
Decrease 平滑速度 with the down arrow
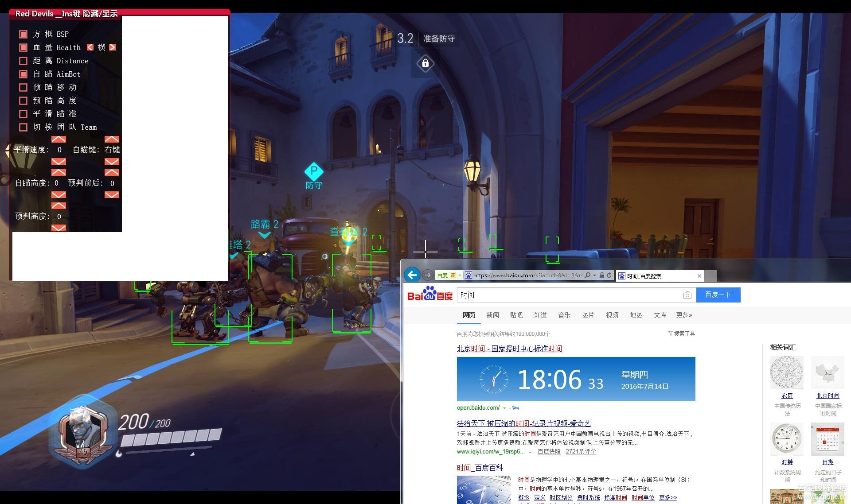[59, 161]
